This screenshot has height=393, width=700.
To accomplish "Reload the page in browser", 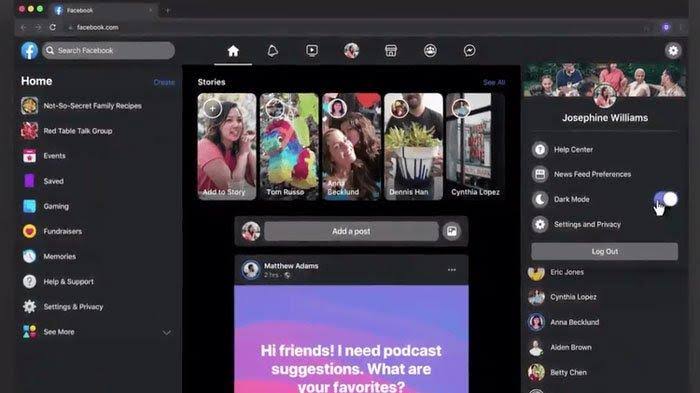I will coord(53,27).
